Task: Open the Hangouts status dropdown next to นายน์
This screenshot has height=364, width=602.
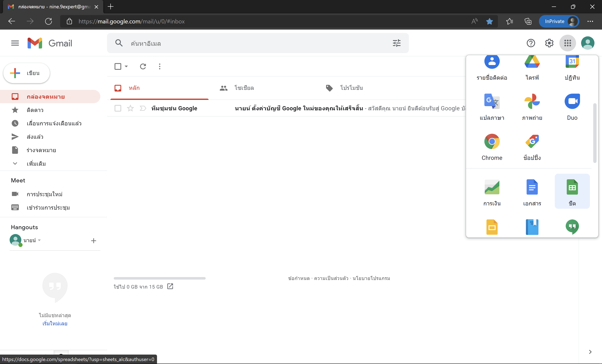Action: (39, 240)
